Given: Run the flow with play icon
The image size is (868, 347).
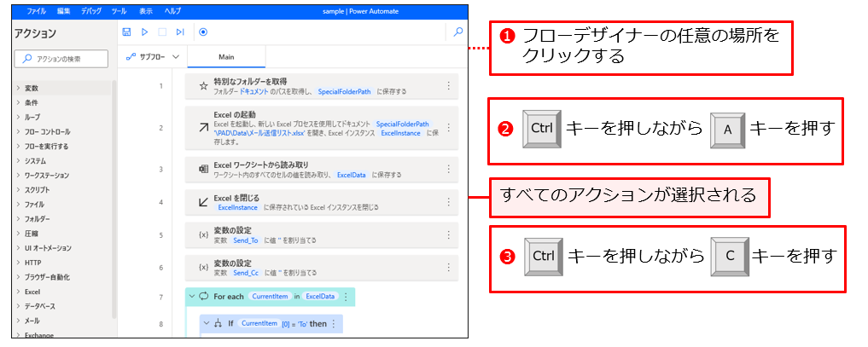Looking at the screenshot, I should click(144, 32).
